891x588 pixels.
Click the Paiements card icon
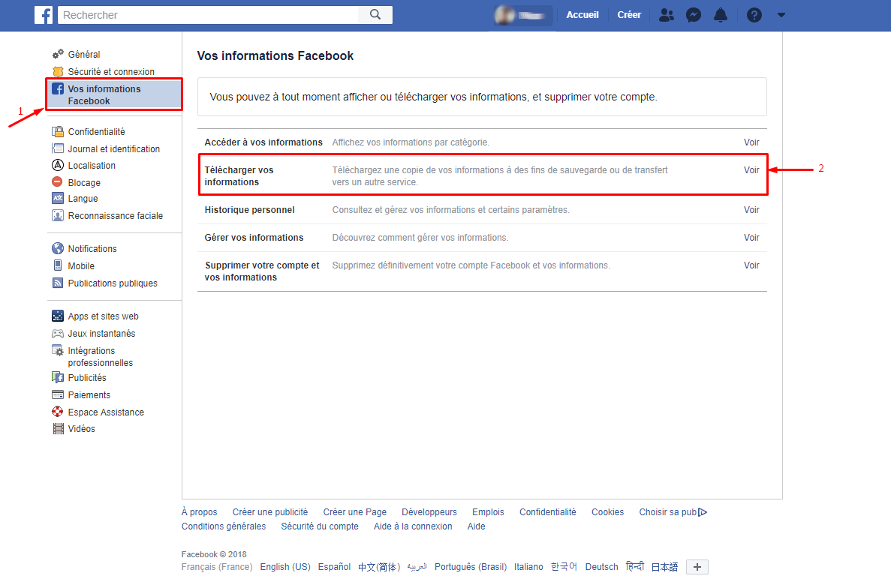coord(58,394)
